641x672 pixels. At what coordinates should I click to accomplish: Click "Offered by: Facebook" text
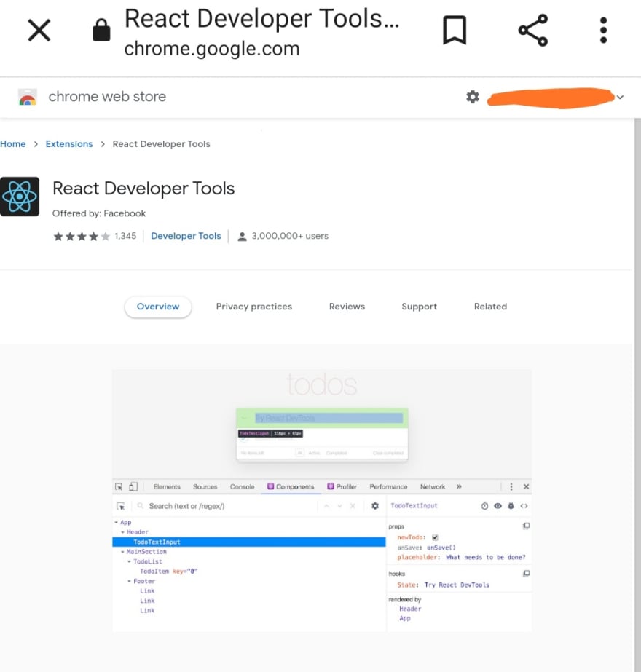99,213
